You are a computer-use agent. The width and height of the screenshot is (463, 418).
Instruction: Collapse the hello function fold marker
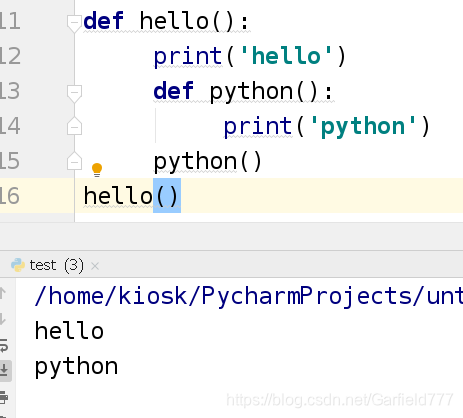point(74,24)
